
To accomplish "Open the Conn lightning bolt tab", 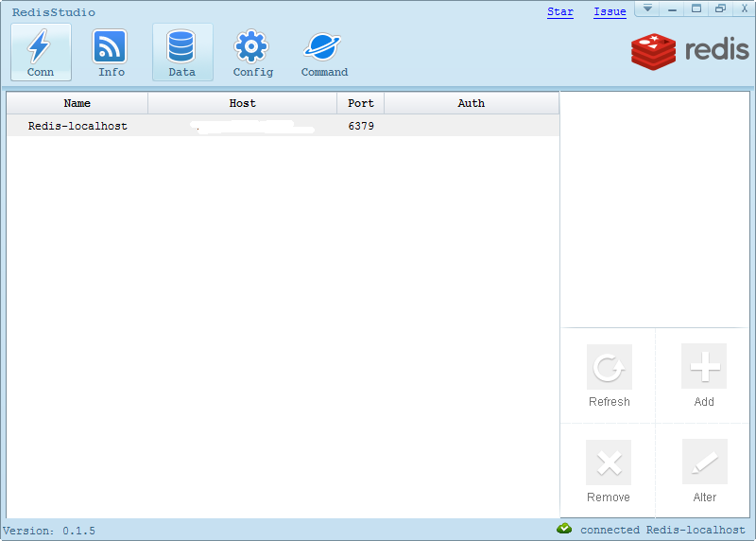I will coord(41,52).
